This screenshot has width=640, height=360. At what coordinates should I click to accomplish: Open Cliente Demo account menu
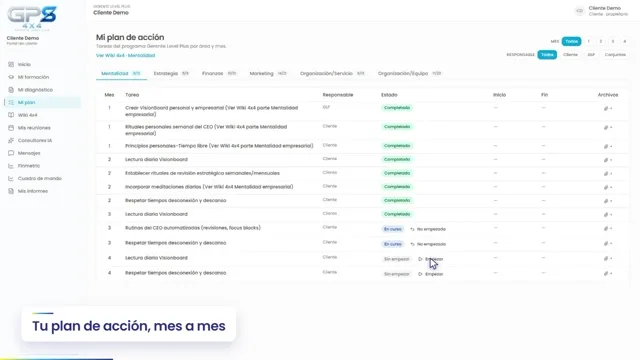coord(602,11)
